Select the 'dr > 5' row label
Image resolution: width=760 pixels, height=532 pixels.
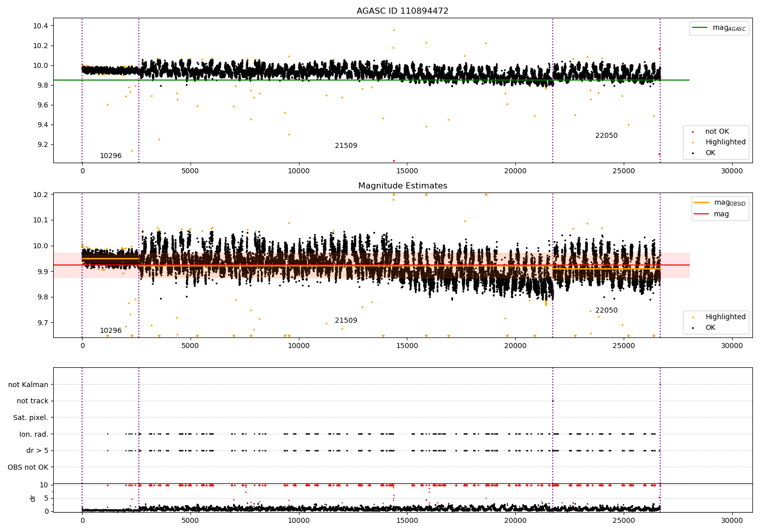click(x=37, y=451)
